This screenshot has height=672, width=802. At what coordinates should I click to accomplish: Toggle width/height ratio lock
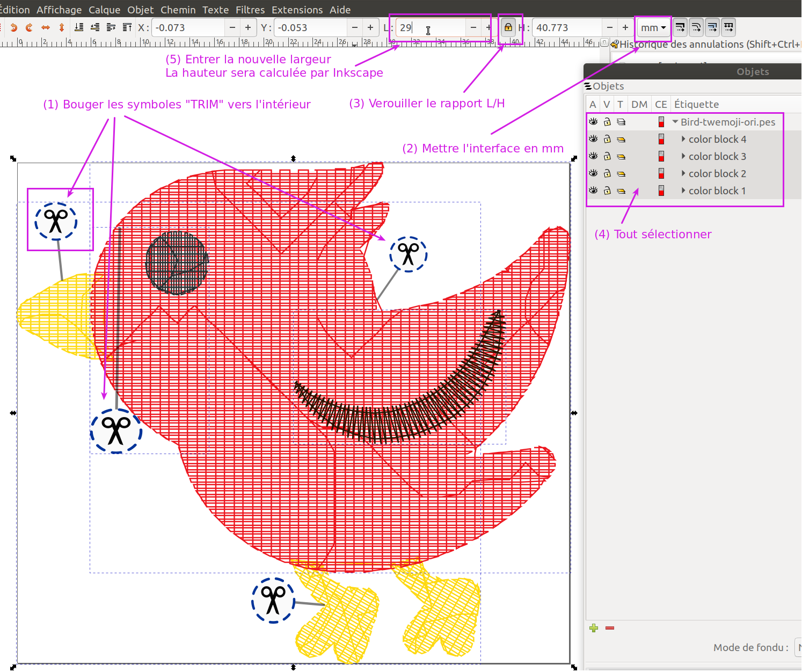508,27
